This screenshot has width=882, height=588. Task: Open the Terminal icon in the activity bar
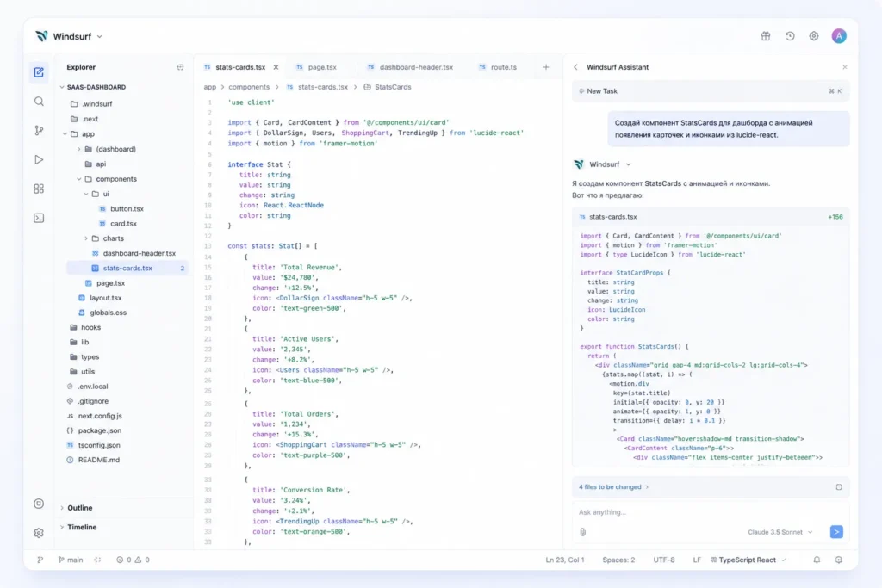(x=39, y=218)
